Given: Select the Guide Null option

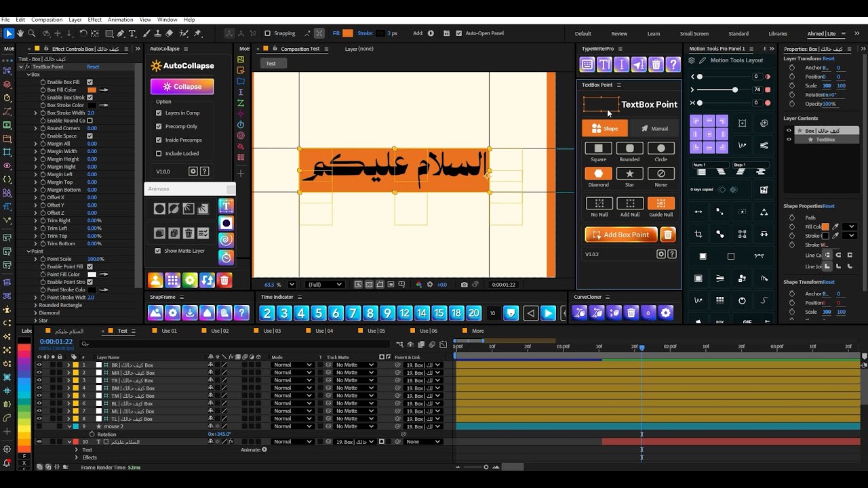Looking at the screenshot, I should [x=660, y=203].
